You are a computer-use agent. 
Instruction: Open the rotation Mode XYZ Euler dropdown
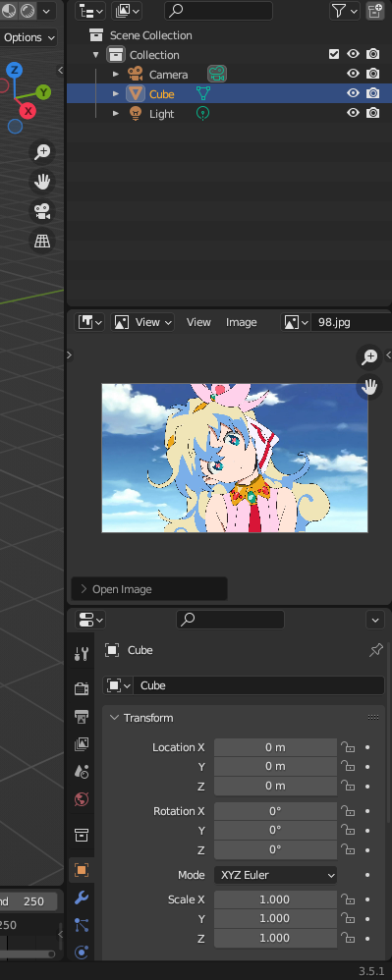pyautogui.click(x=275, y=875)
